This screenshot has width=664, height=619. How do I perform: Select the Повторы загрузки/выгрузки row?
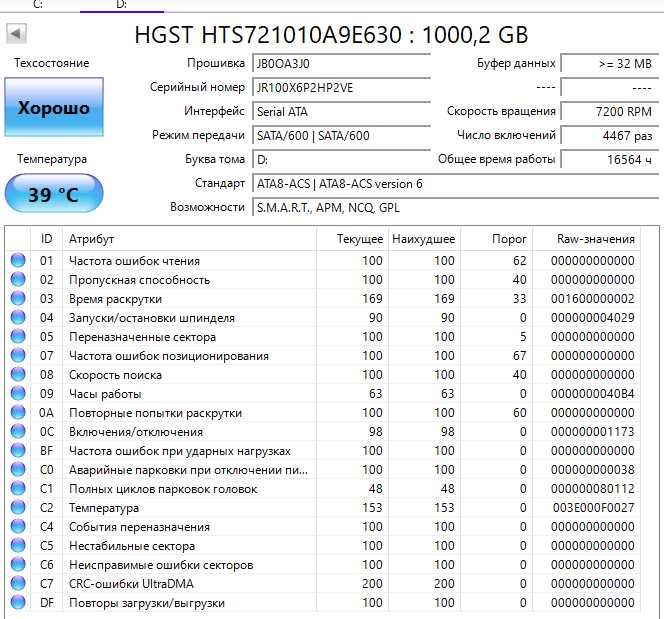pos(323,602)
